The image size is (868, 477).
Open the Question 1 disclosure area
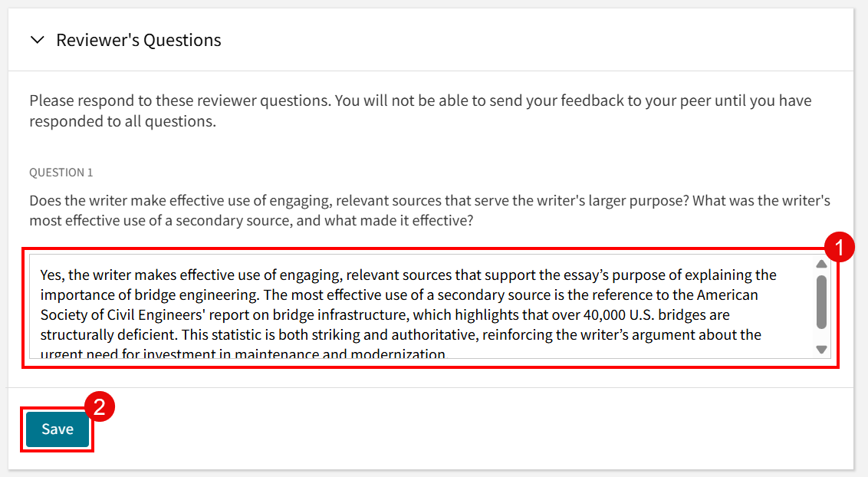[x=61, y=172]
